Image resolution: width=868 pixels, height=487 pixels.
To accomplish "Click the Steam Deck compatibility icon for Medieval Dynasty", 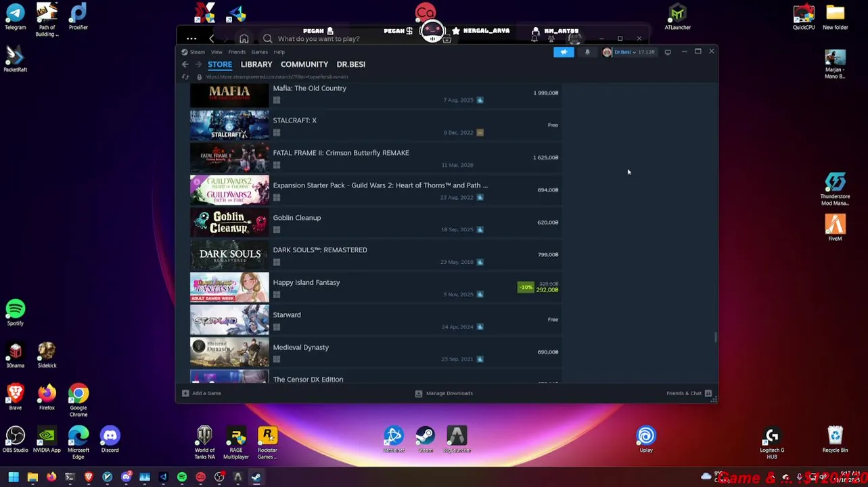I will coord(480,359).
